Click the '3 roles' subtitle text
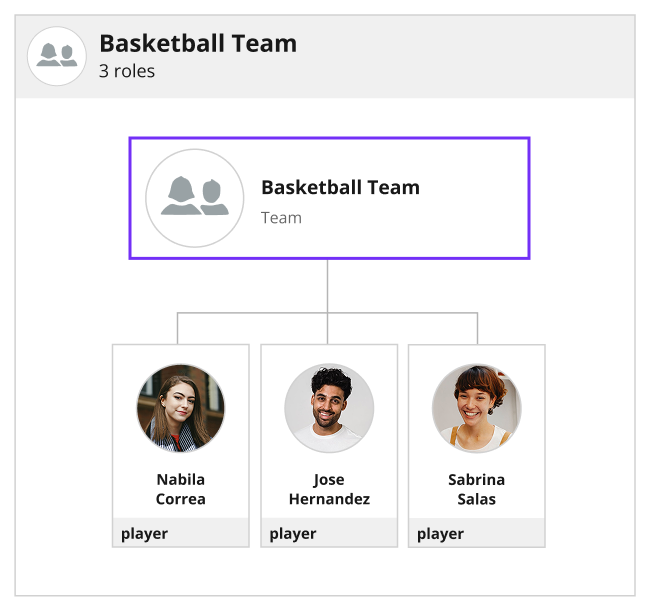The width and height of the screenshot is (650, 614). (x=127, y=71)
